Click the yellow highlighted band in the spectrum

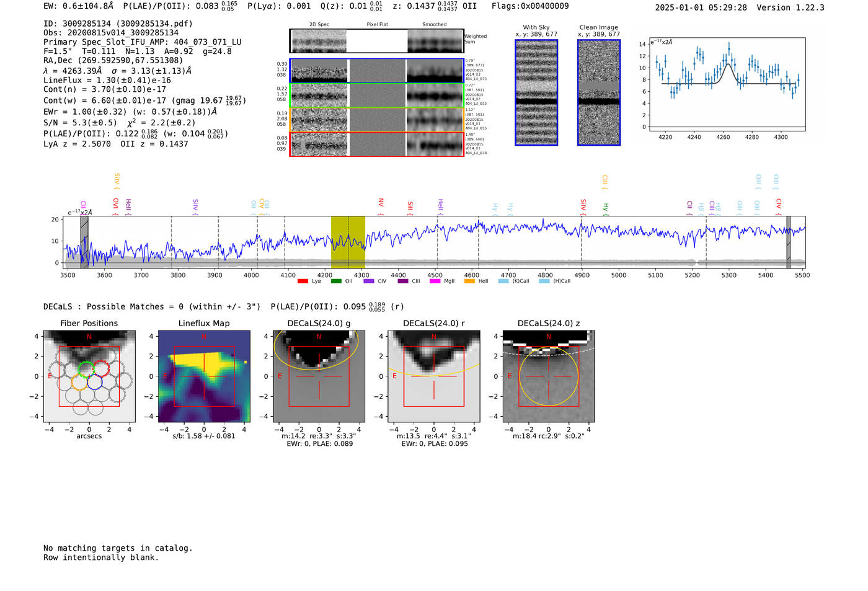348,242
